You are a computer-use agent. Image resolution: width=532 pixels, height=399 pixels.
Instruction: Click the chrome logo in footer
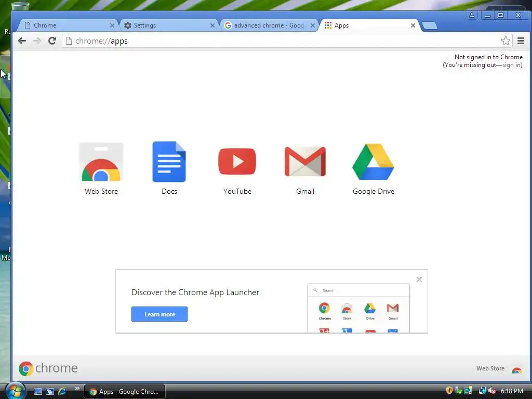(x=48, y=368)
